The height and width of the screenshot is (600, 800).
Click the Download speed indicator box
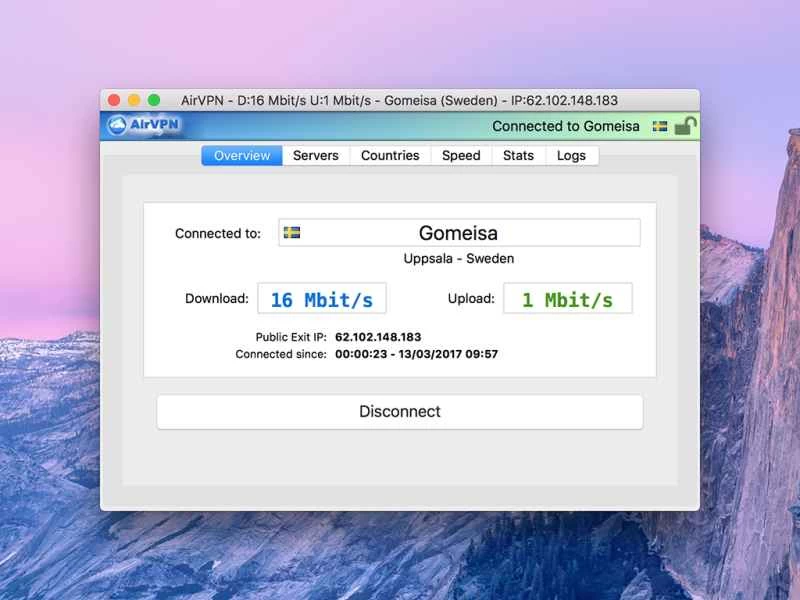[322, 297]
